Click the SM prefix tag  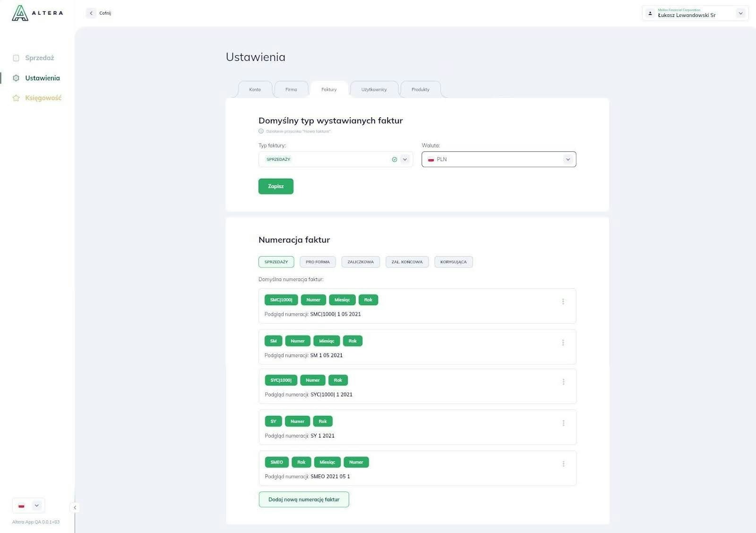[x=274, y=341]
